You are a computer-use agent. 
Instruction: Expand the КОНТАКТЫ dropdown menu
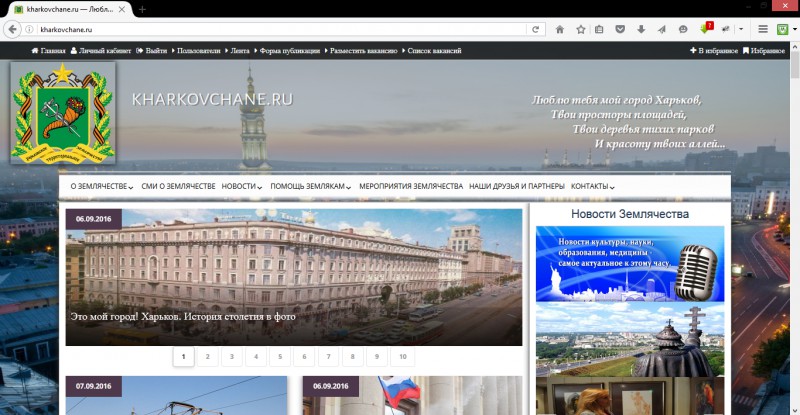click(592, 186)
